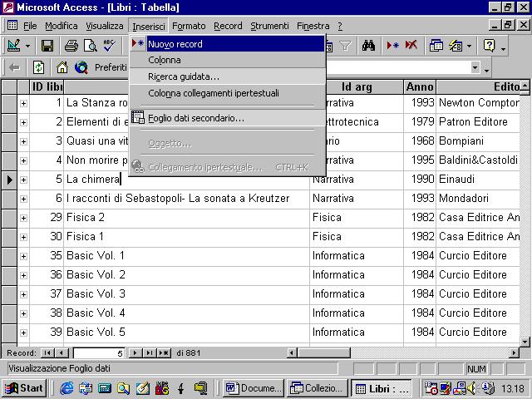532x399 pixels.
Task: Run the ABC spelling check icon
Action: 109,46
